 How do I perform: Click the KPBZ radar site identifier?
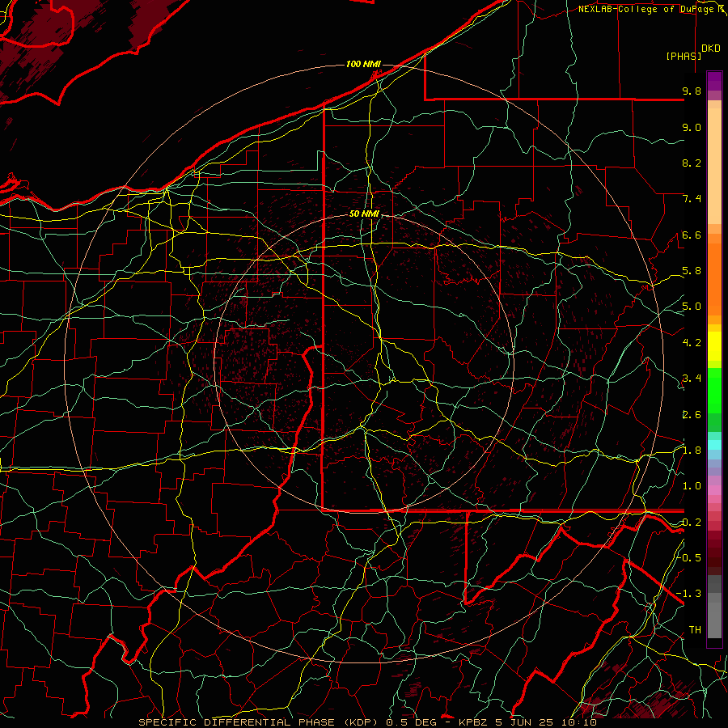(473, 722)
